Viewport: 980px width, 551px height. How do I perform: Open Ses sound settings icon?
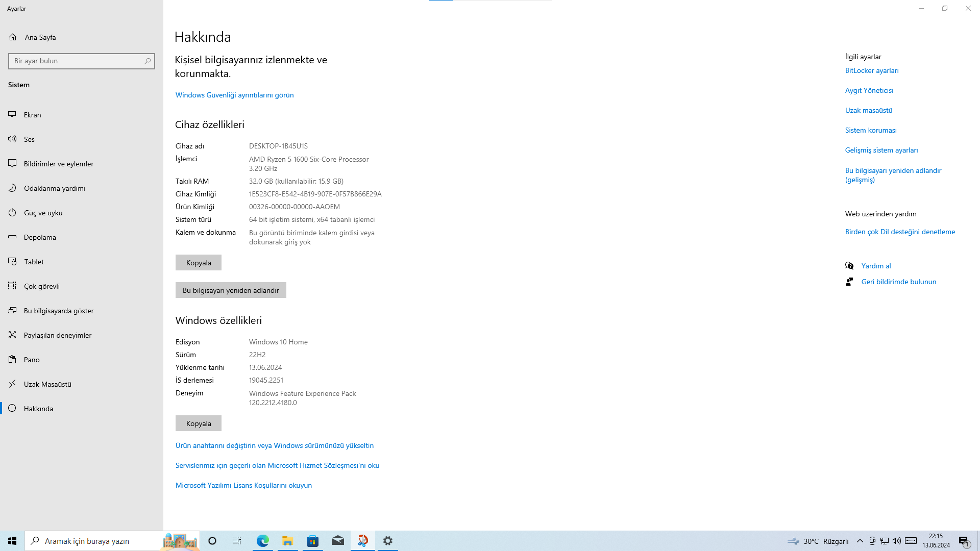coord(12,139)
